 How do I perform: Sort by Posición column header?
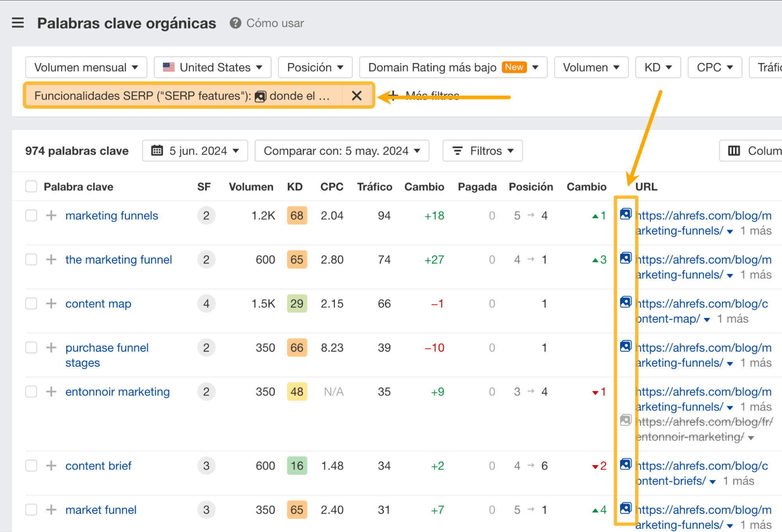point(530,187)
